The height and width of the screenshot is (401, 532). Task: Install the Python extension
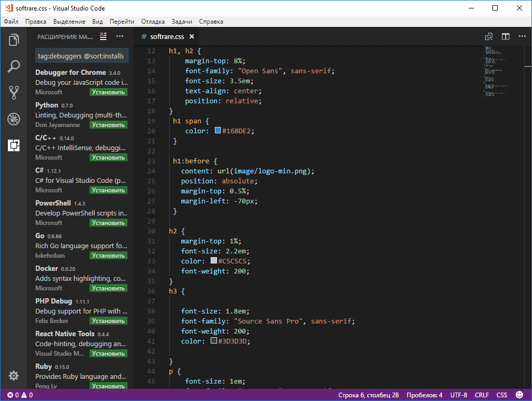[109, 124]
